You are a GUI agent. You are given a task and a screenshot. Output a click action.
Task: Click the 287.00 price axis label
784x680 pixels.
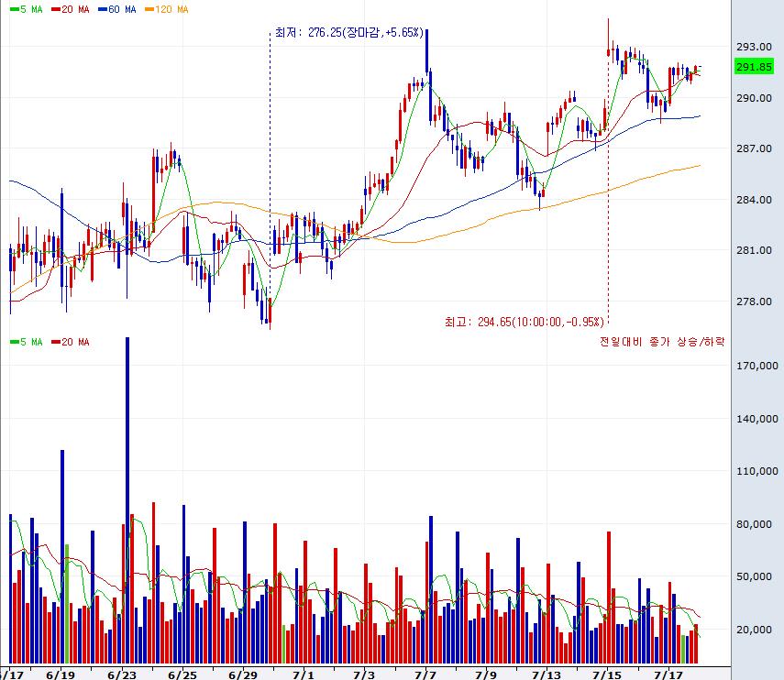pyautogui.click(x=754, y=148)
